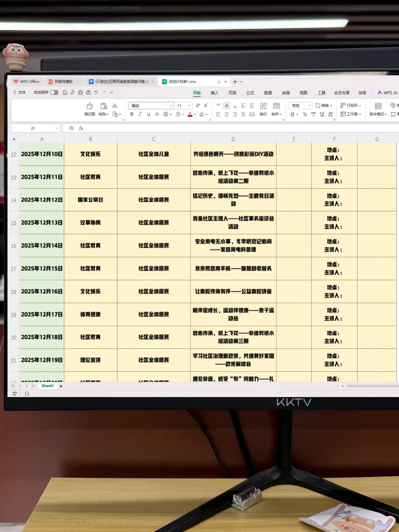The image size is (399, 532).
Task: Click the Insert Function fx icon
Action: point(81,128)
